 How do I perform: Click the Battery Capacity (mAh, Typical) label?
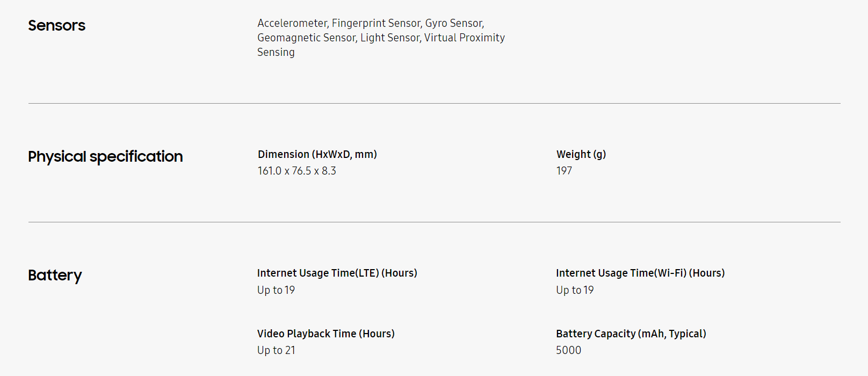[x=631, y=334]
